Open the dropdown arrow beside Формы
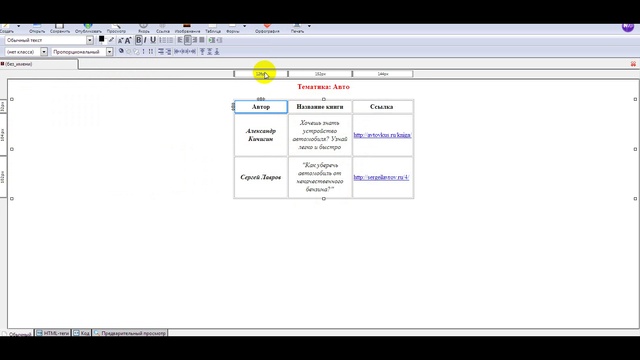Screen dimensions: 640x360 244,26
